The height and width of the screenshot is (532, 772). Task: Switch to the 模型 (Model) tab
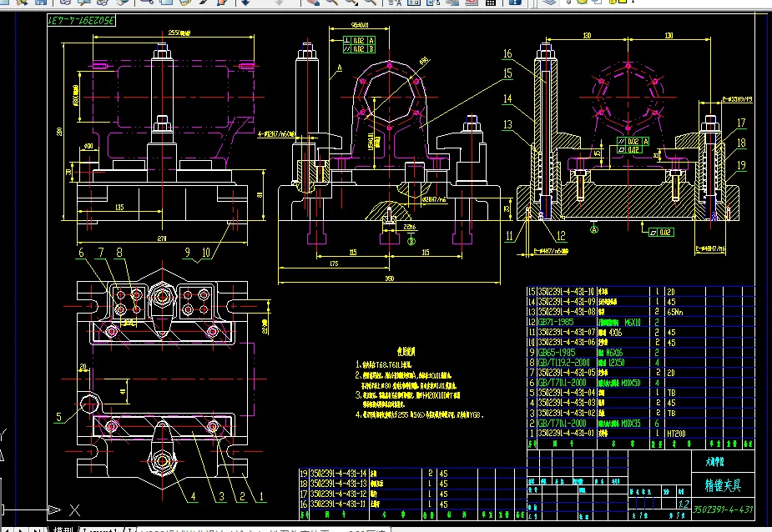(x=63, y=529)
